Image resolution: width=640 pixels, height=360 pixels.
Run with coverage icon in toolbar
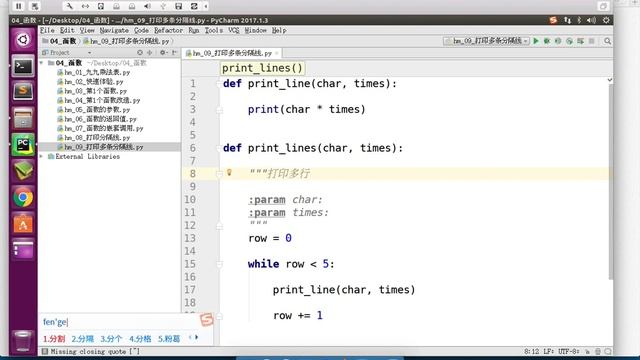[x=558, y=41]
